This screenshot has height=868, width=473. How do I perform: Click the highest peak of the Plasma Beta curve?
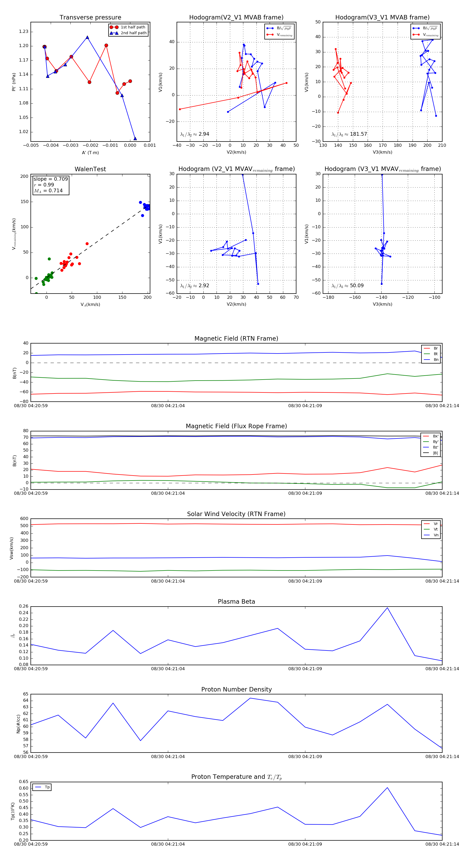(x=387, y=608)
